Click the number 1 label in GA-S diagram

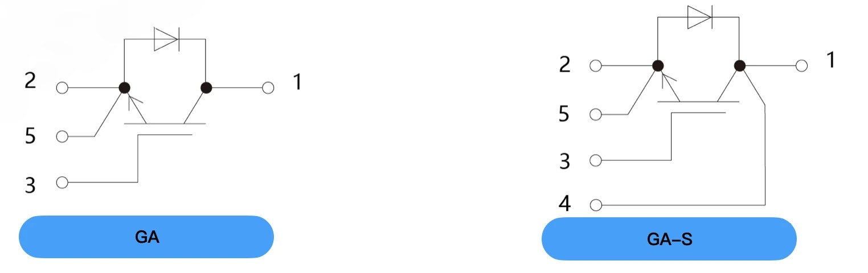[x=830, y=60]
